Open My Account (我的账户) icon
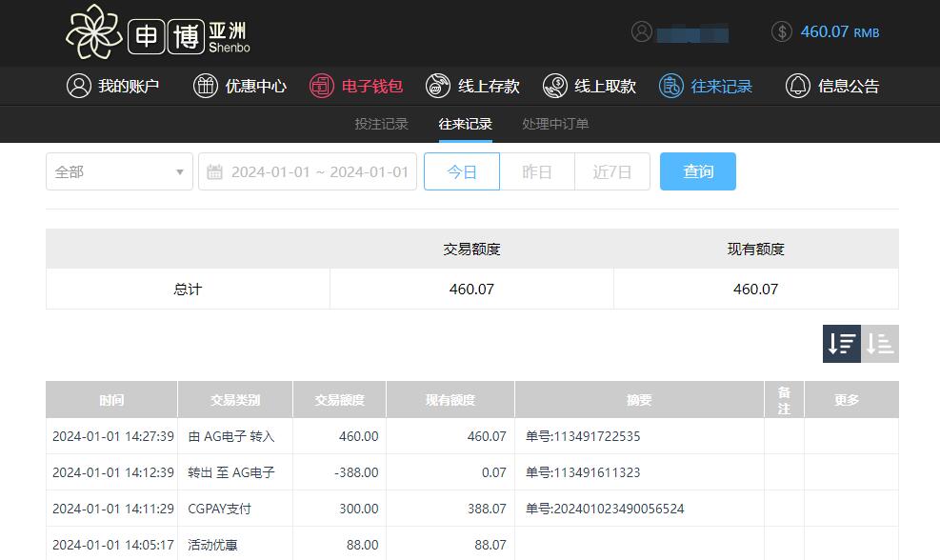The height and width of the screenshot is (560, 940). click(x=78, y=86)
